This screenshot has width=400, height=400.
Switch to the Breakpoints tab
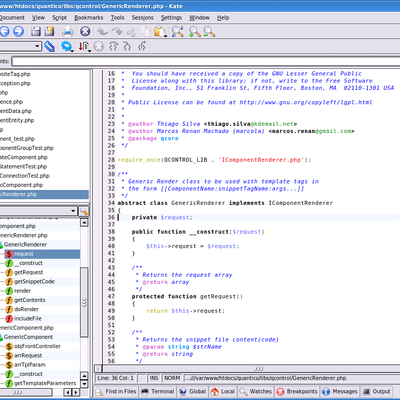(297, 391)
